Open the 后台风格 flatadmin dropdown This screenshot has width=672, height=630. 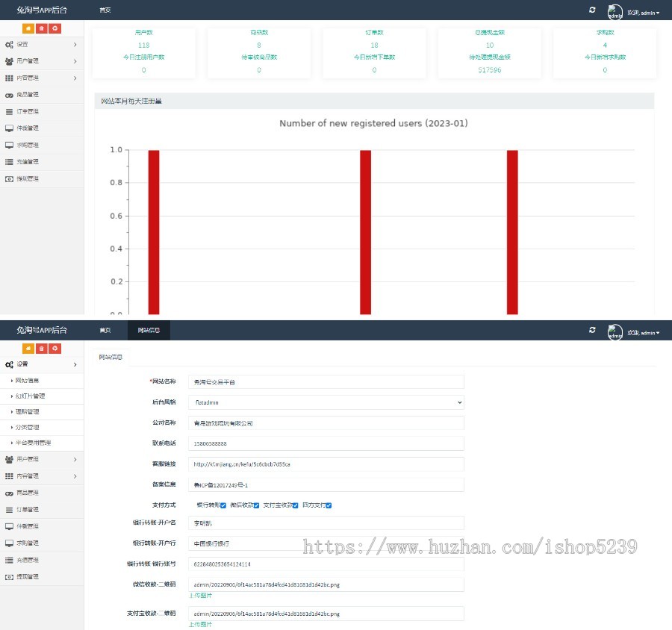coord(326,402)
